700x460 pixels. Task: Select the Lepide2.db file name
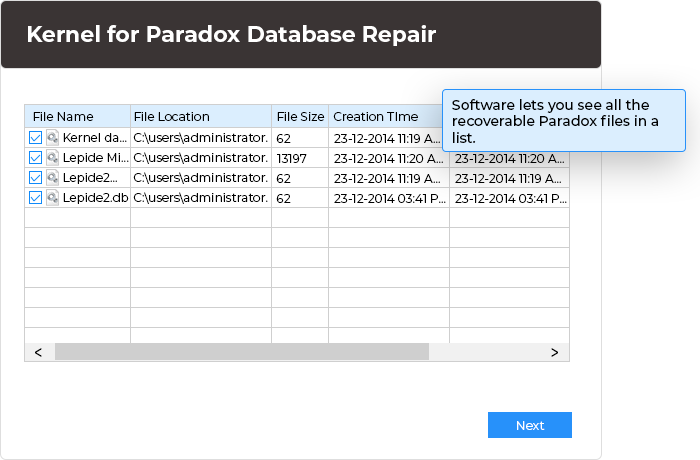(96, 197)
